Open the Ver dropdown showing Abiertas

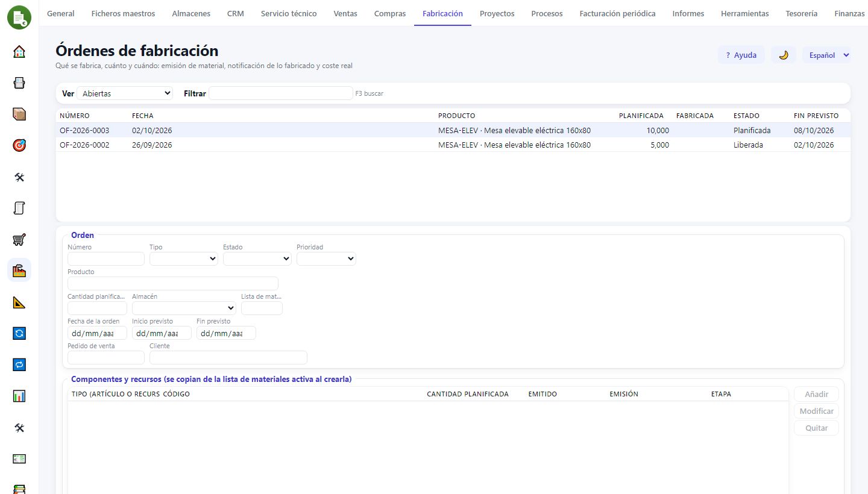(x=125, y=93)
